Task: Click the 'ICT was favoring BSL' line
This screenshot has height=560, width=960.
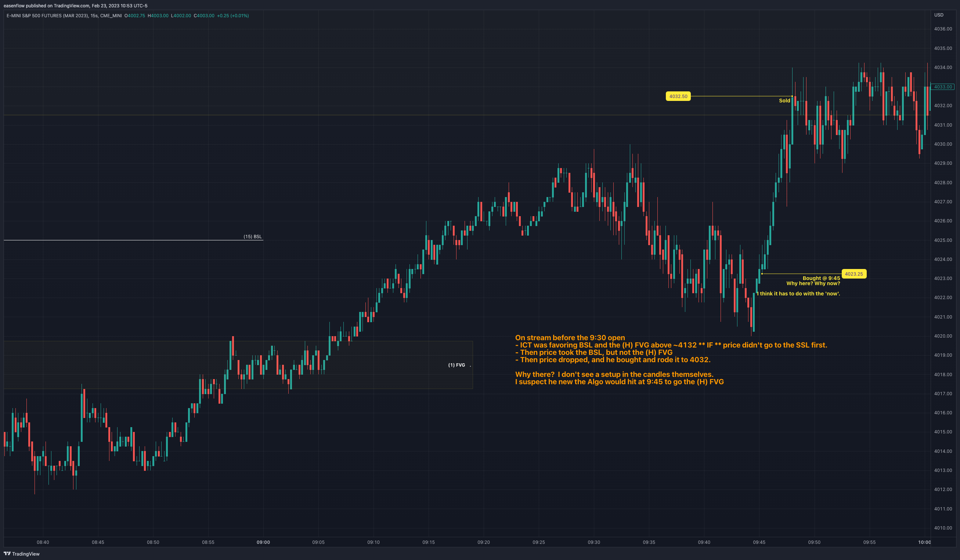Action: [x=671, y=345]
